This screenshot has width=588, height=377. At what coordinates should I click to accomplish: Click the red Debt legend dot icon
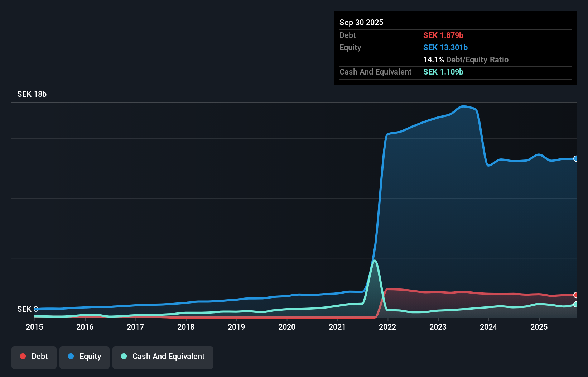[23, 356]
